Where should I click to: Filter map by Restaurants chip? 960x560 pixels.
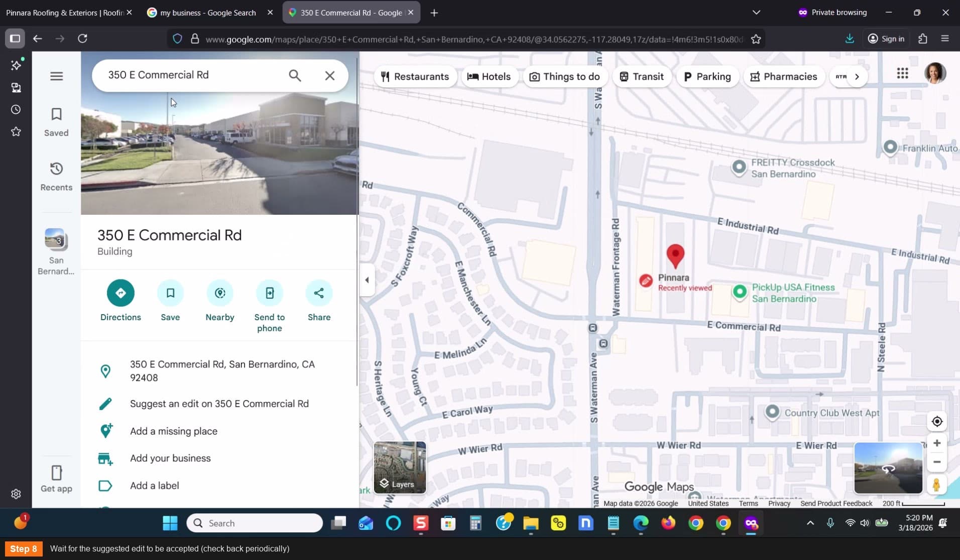click(415, 77)
